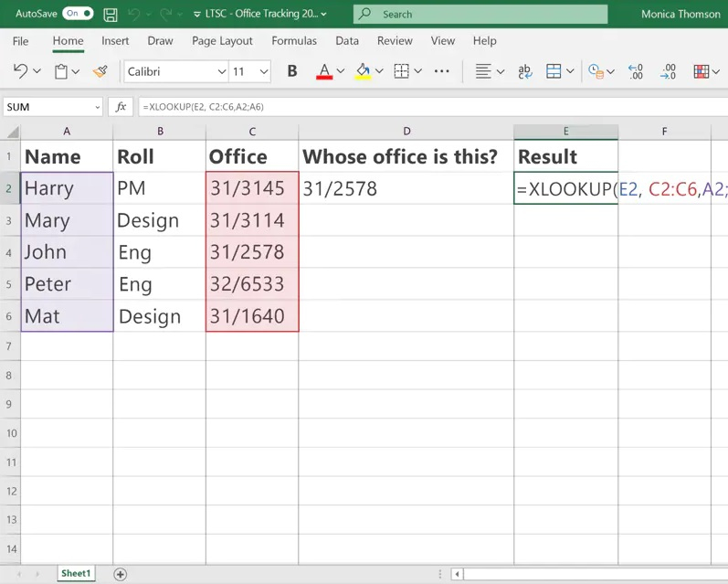This screenshot has height=584, width=728.
Task: Select the Sheet1 worksheet tab
Action: [x=76, y=574]
